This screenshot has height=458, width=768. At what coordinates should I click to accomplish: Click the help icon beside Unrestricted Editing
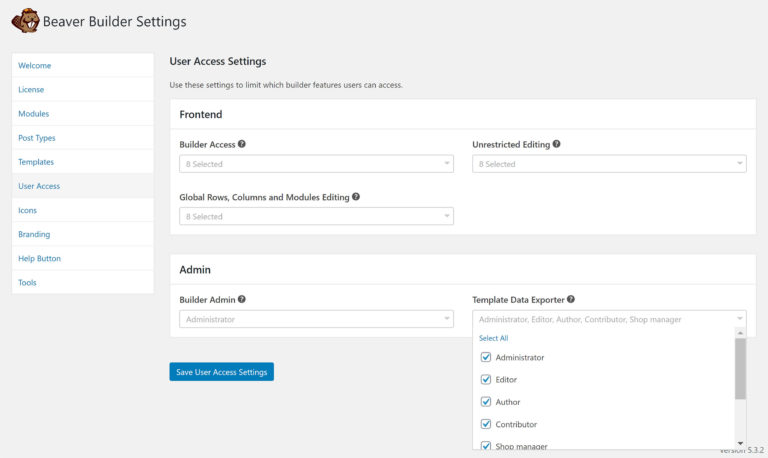(x=556, y=144)
